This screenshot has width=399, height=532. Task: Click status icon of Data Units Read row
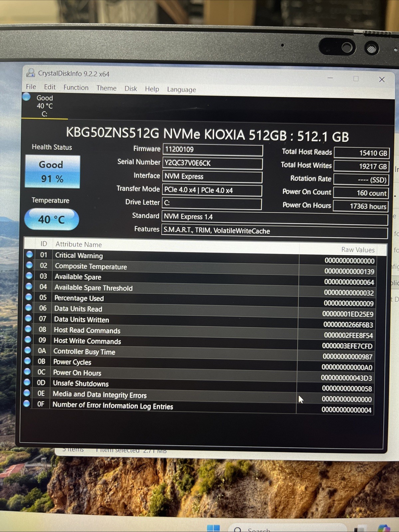[x=29, y=307]
